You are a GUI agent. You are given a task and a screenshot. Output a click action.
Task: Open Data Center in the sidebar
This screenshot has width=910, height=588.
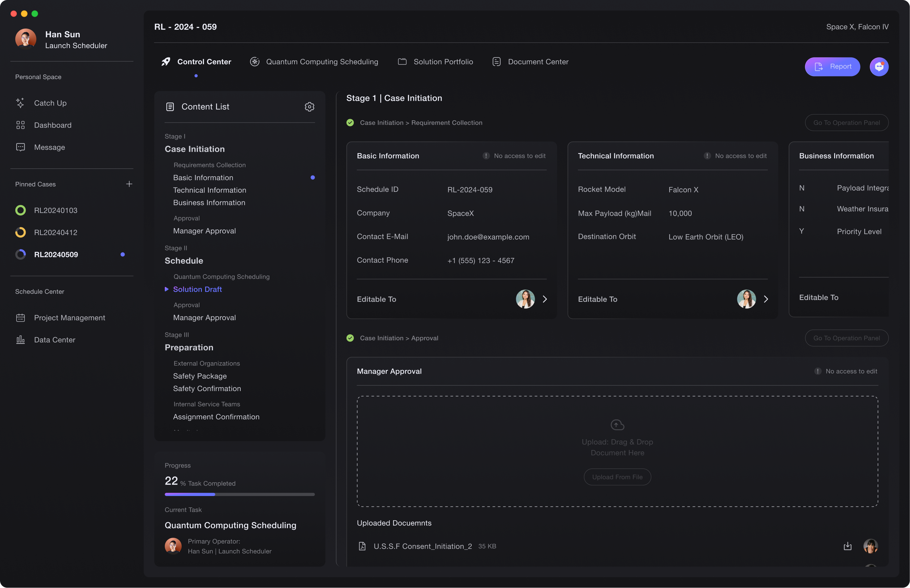click(54, 340)
